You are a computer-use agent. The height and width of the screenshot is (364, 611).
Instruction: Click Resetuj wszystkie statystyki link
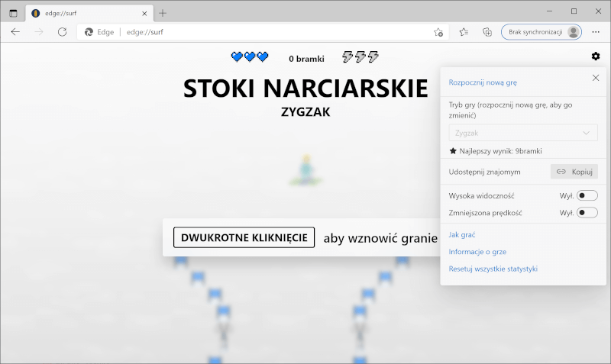pos(493,269)
